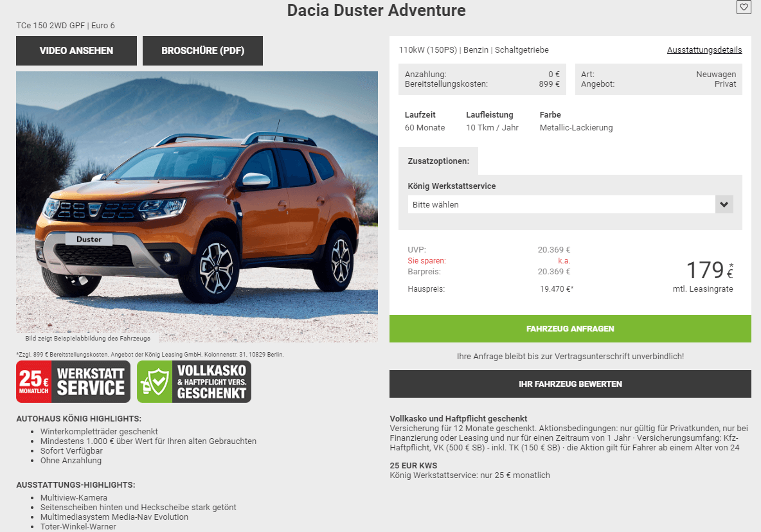The height and width of the screenshot is (532, 761).
Task: Select the Zusatzoptionen tab
Action: point(438,161)
